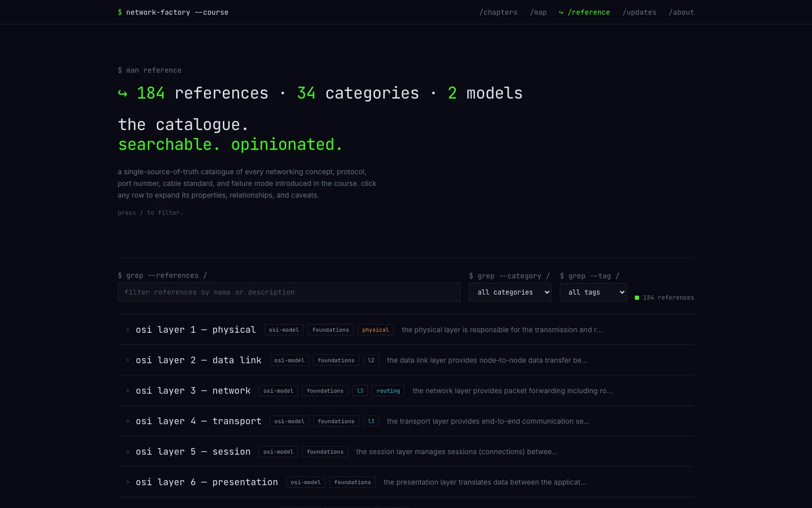Click the 'press / to filter.' hint
The width and height of the screenshot is (812, 508).
tap(150, 213)
